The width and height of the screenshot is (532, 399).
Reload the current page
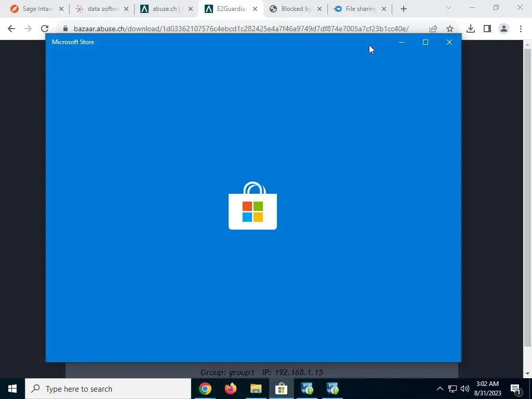pos(45,29)
